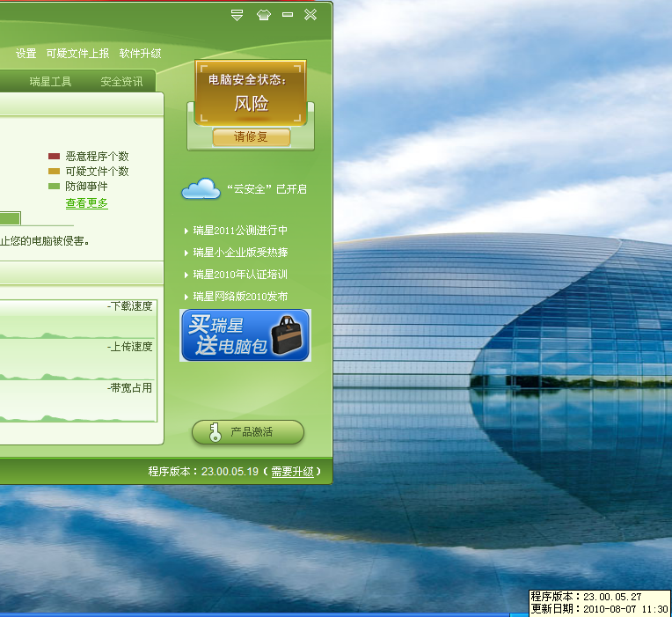Click the 电脑安全状态 风险 status panel

point(251,92)
